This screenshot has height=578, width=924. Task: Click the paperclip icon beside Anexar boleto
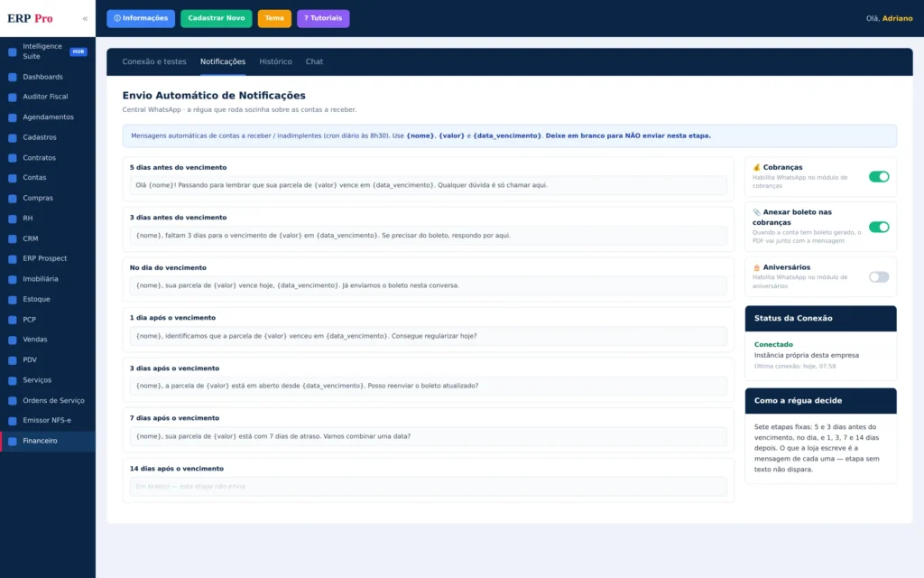(757, 212)
